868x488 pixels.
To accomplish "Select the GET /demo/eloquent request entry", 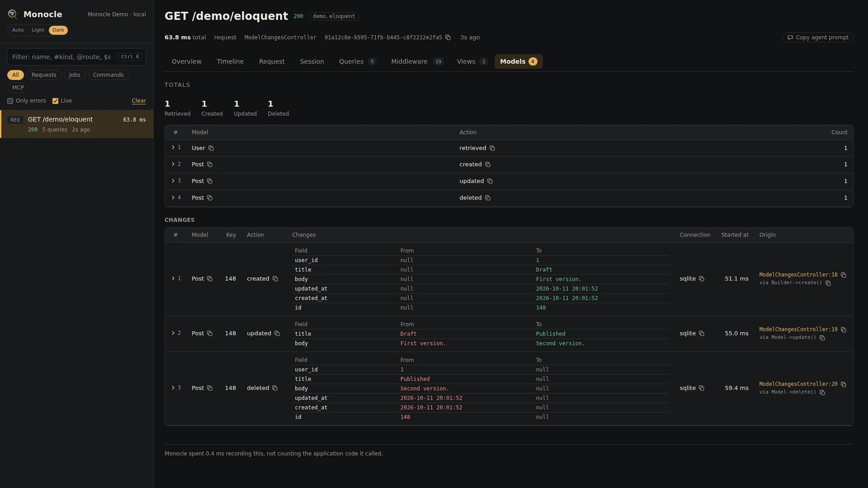I will pos(77,124).
